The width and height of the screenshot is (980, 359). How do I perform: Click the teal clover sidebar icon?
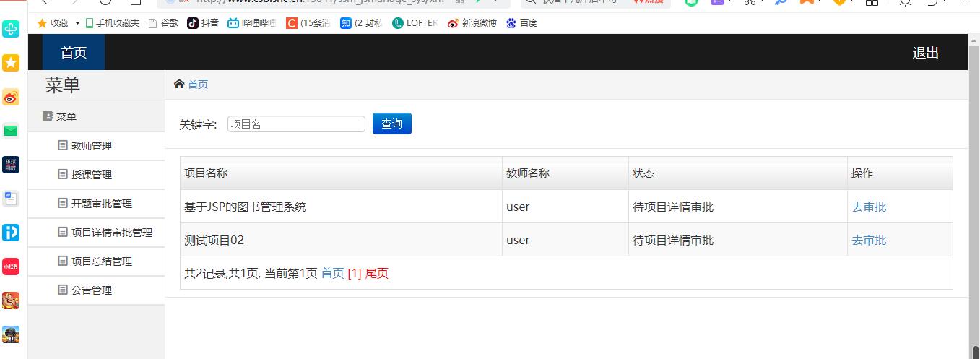coord(11,29)
